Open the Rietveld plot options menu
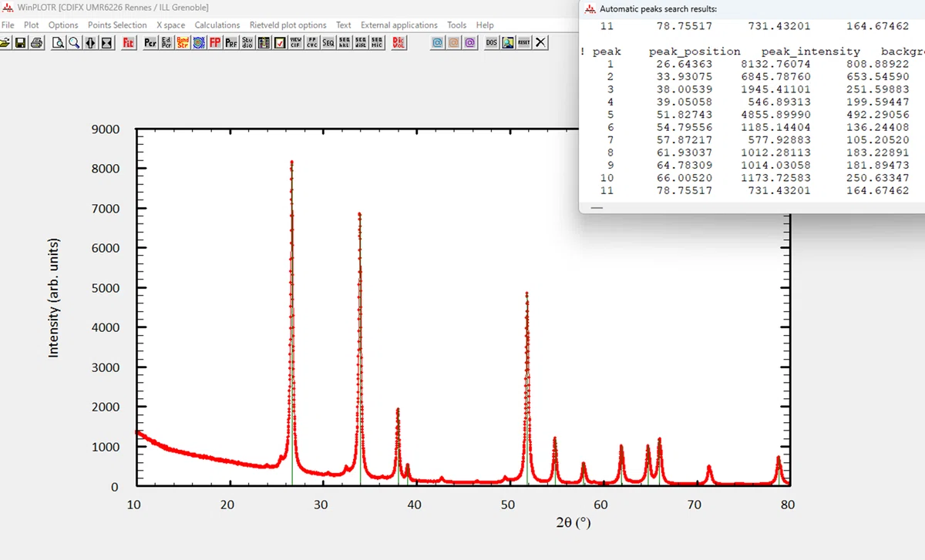The width and height of the screenshot is (925, 560). pyautogui.click(x=288, y=25)
